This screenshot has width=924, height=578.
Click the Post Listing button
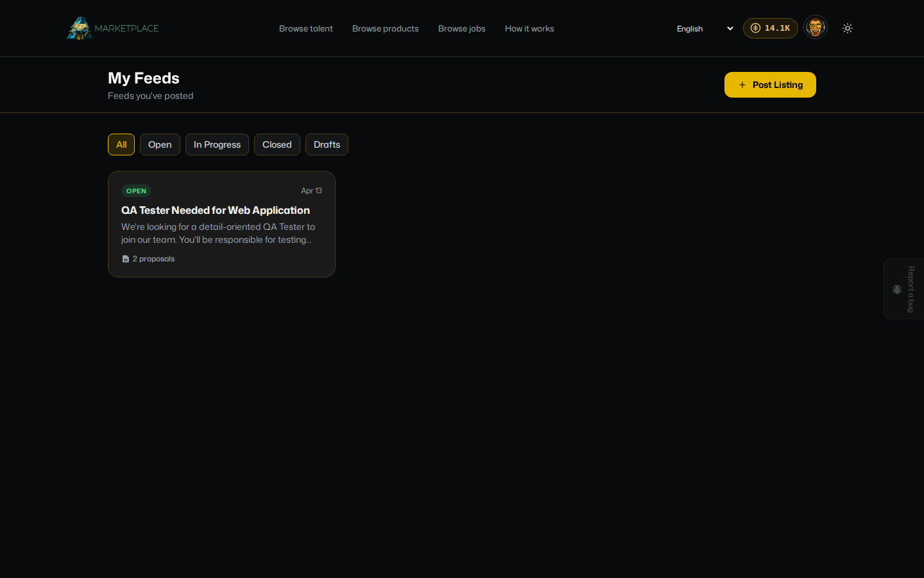click(x=770, y=85)
